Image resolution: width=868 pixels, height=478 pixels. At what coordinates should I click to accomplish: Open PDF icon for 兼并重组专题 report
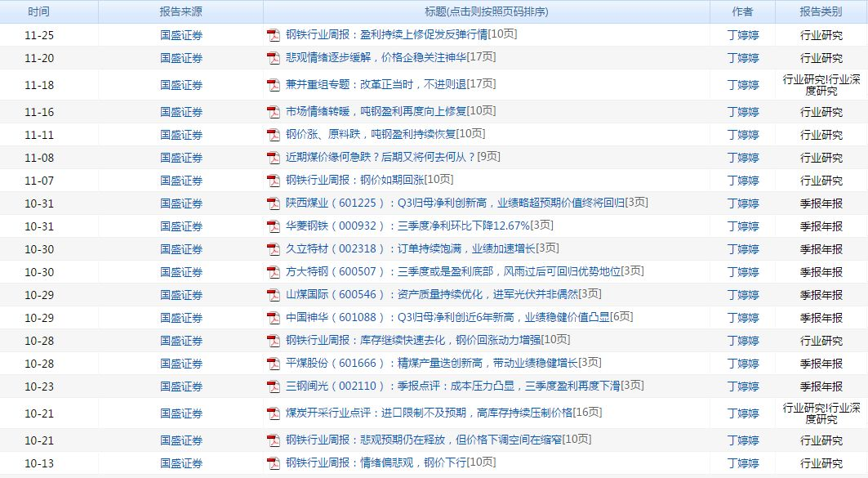(x=274, y=85)
